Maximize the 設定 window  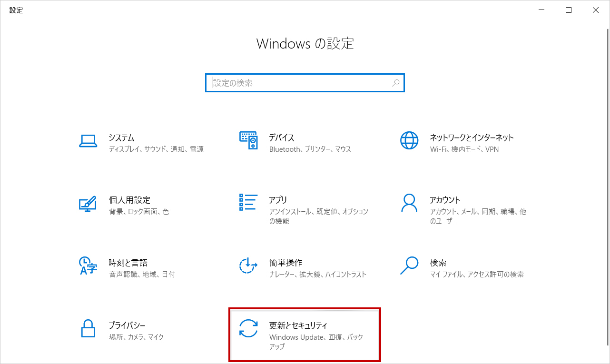point(569,10)
